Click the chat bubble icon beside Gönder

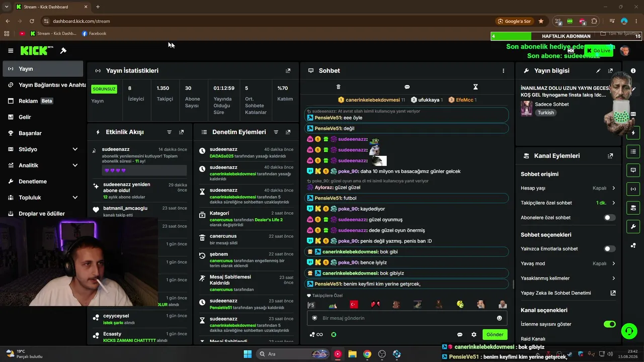[459, 335]
